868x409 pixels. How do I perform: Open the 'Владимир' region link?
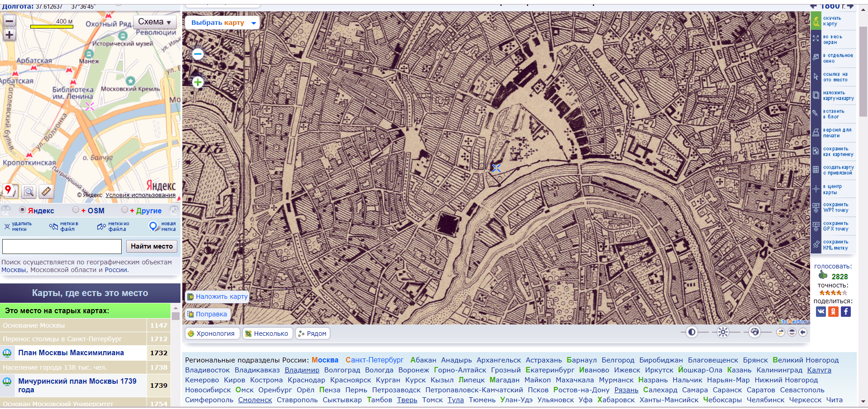coord(302,370)
